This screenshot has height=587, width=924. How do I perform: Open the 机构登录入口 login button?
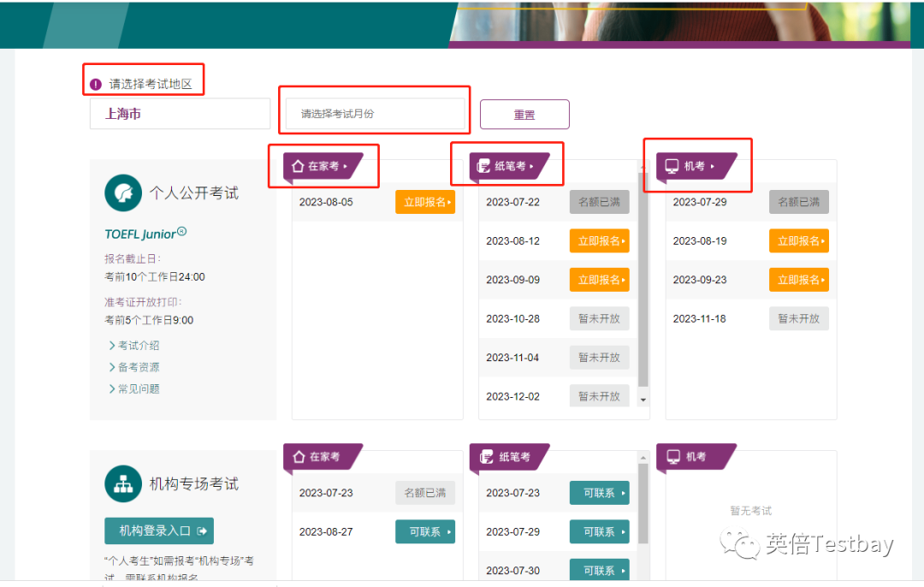tap(159, 531)
